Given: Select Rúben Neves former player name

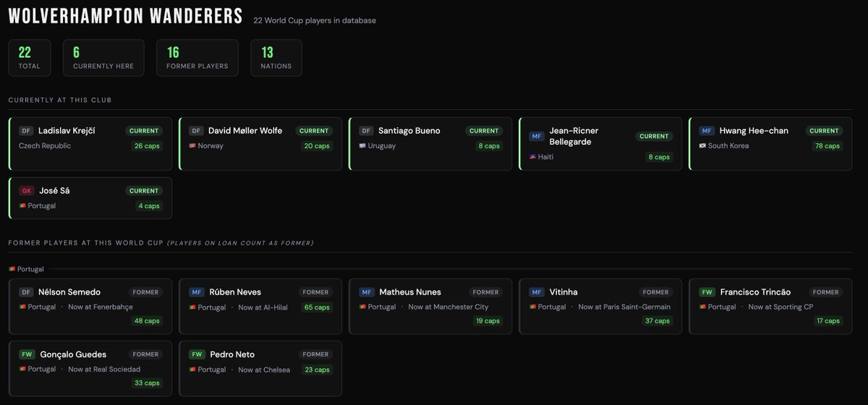Looking at the screenshot, I should (235, 292).
